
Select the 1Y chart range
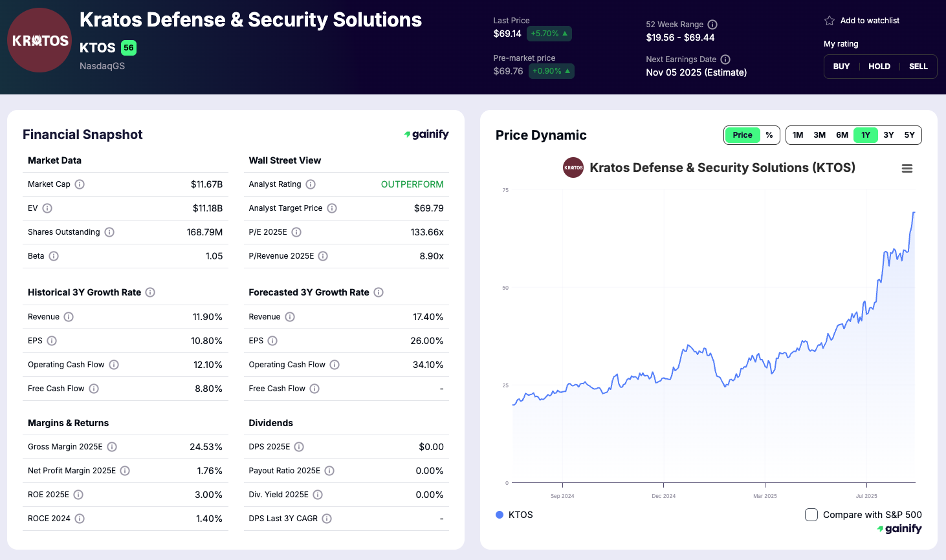866,135
